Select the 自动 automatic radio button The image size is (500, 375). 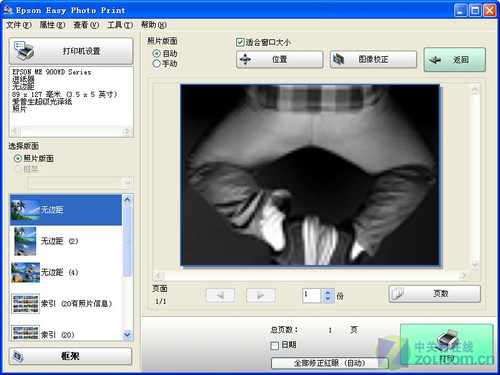[156, 53]
